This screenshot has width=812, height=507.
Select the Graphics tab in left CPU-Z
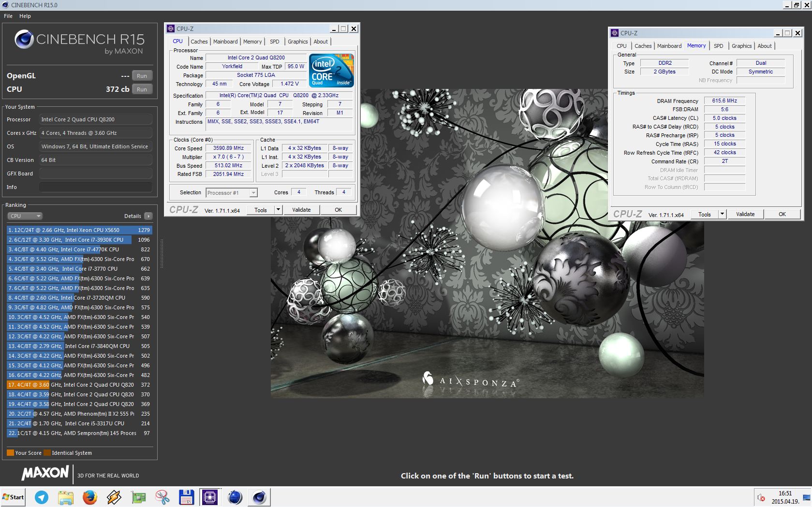(x=298, y=42)
